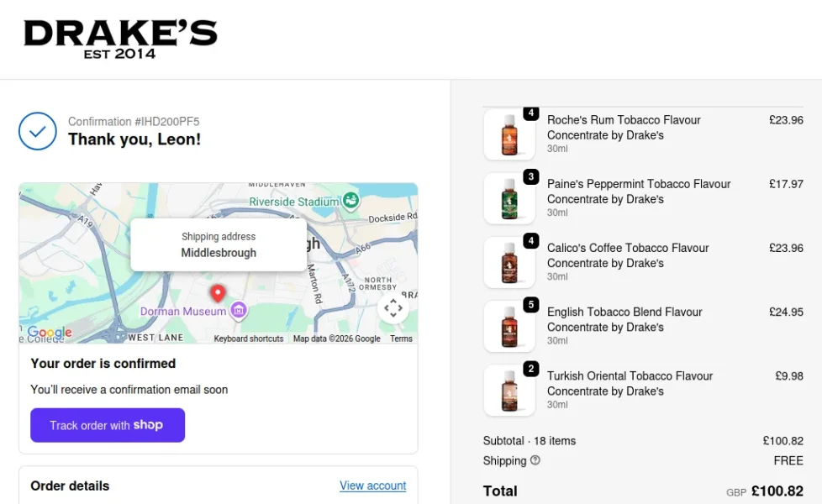The height and width of the screenshot is (504, 822).
Task: Click the Map data ©2026 Google text
Action: pos(336,339)
